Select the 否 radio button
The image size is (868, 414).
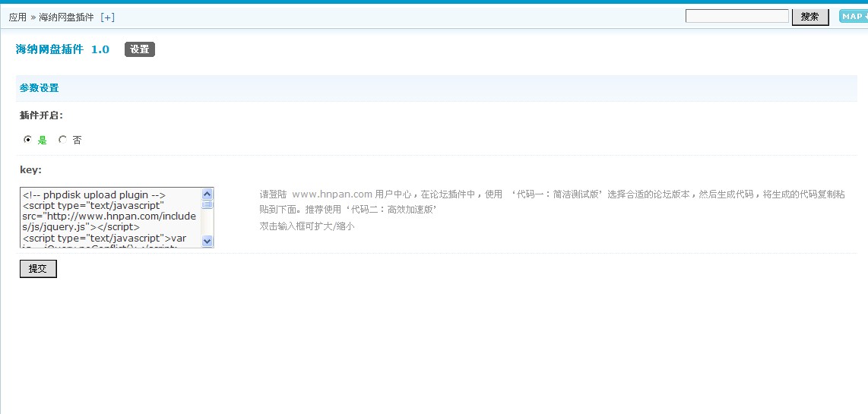pyautogui.click(x=62, y=140)
